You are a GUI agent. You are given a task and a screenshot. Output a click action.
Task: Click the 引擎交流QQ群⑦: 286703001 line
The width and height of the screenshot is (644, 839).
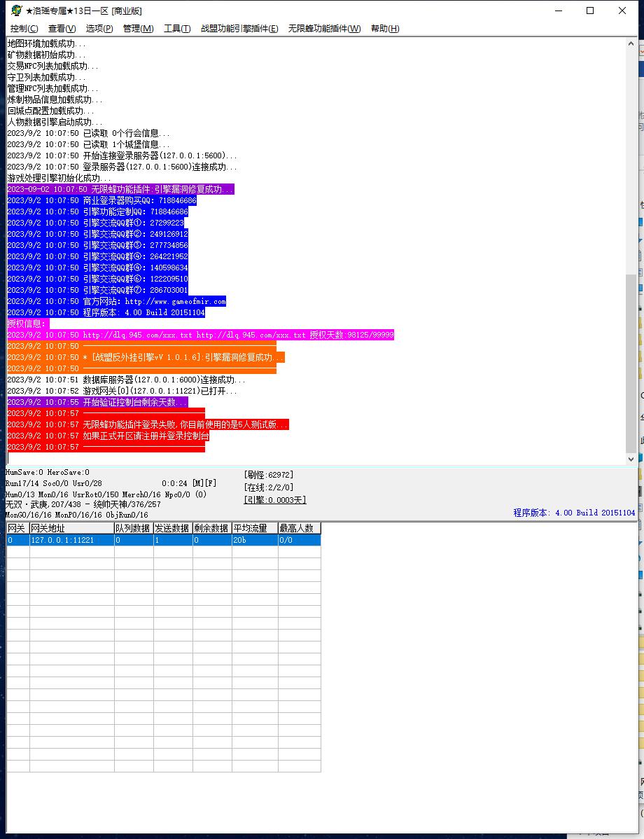pos(97,290)
